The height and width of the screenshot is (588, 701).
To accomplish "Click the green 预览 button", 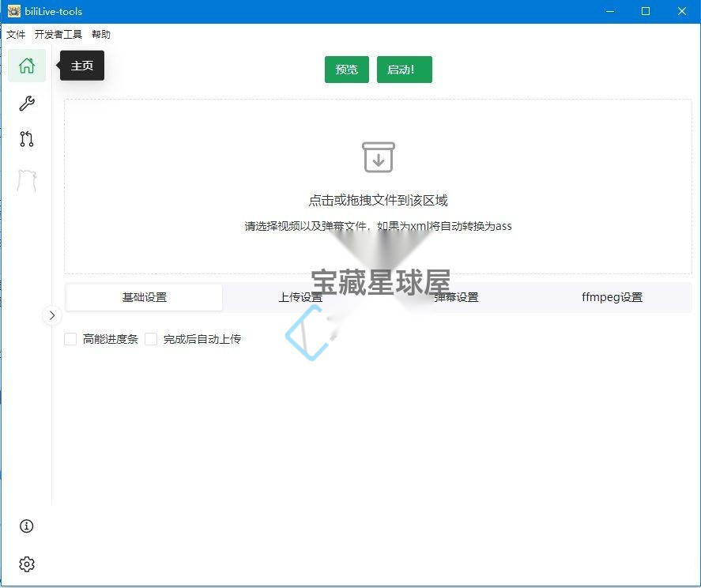I will pos(347,70).
